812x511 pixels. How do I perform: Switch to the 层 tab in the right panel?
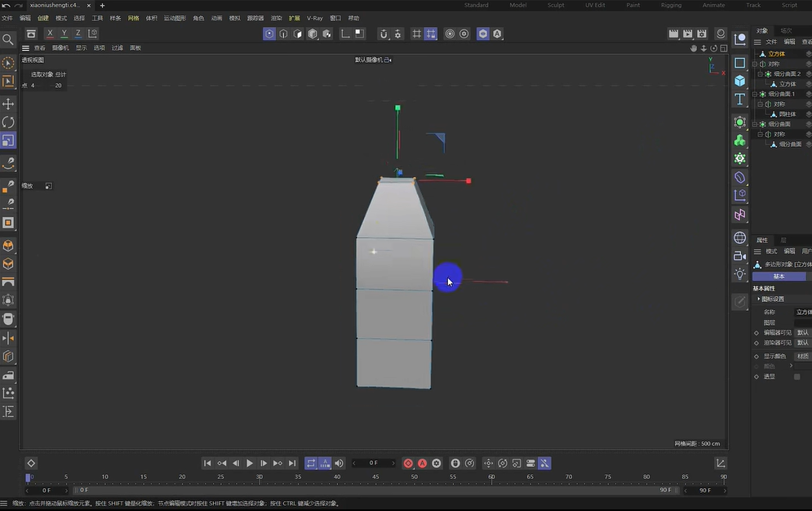pyautogui.click(x=783, y=238)
